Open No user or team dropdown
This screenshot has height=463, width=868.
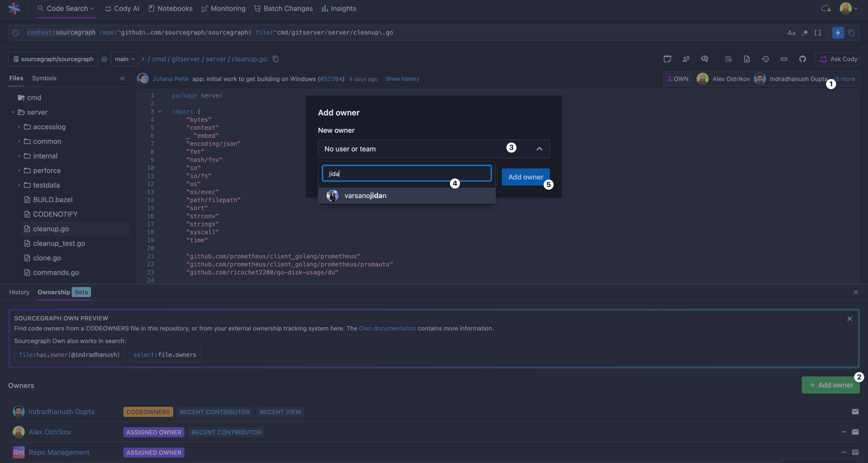[x=433, y=149]
